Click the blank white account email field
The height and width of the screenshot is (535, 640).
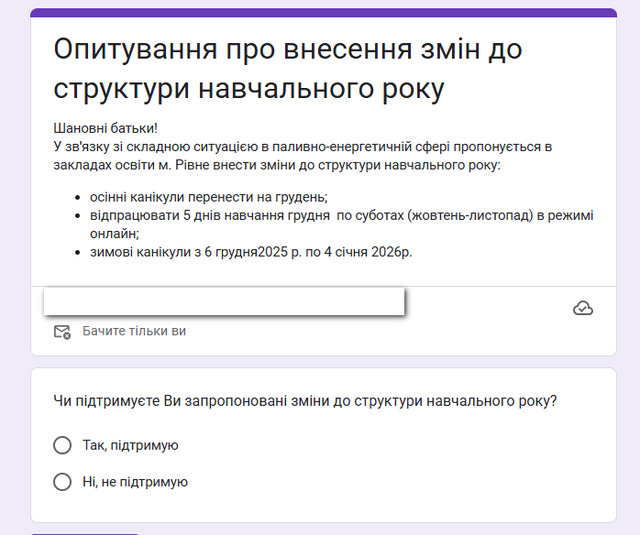point(224,301)
